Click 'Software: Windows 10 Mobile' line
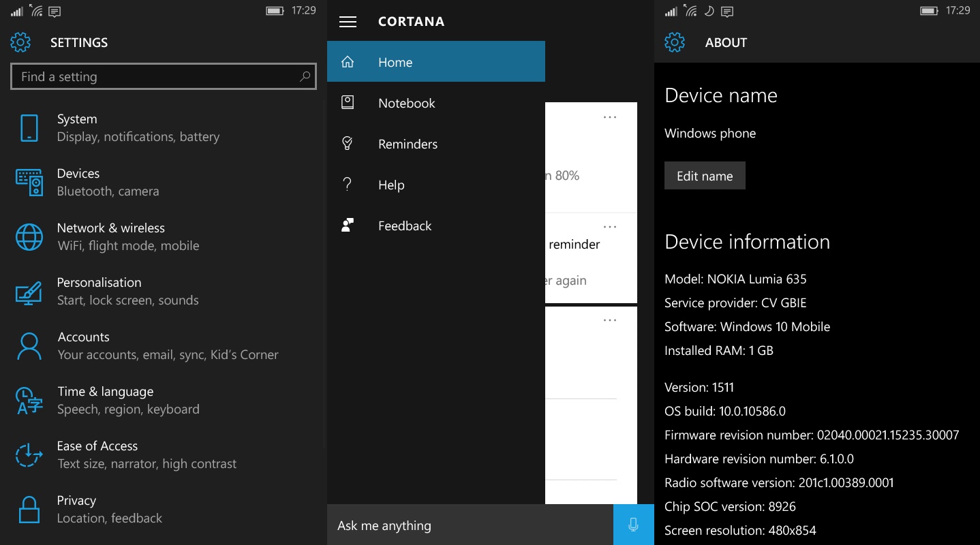The width and height of the screenshot is (980, 545). point(748,326)
